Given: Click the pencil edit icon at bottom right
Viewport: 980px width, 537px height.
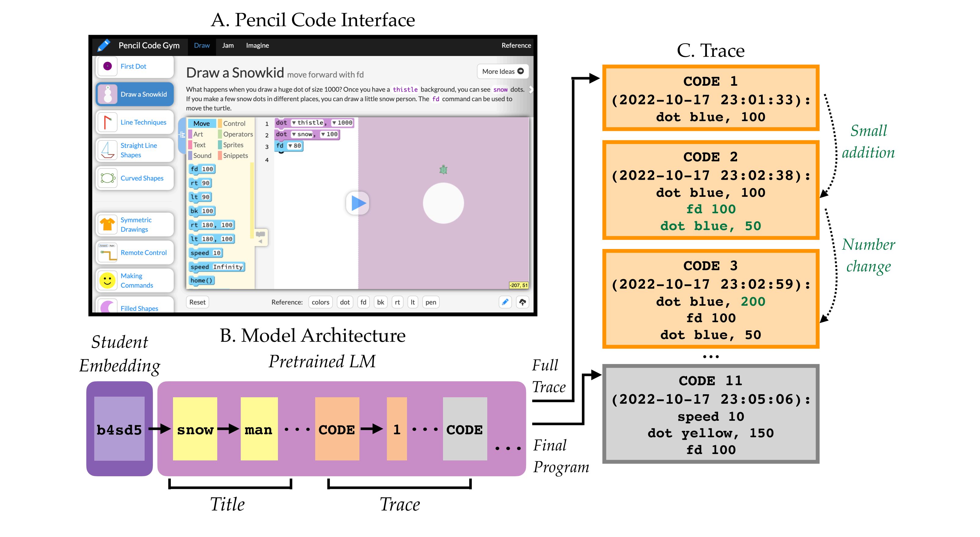Looking at the screenshot, I should [505, 302].
